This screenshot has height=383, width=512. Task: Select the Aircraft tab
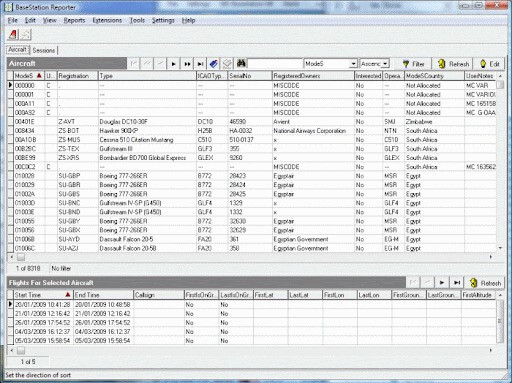click(17, 50)
